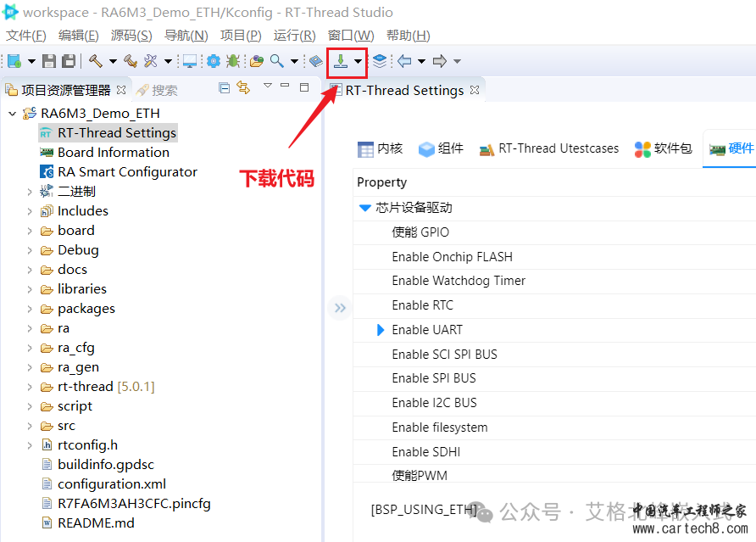Collapse the RA6M3_Demo_ETH project node
Viewport: 756px width, 542px height.
pyautogui.click(x=13, y=114)
